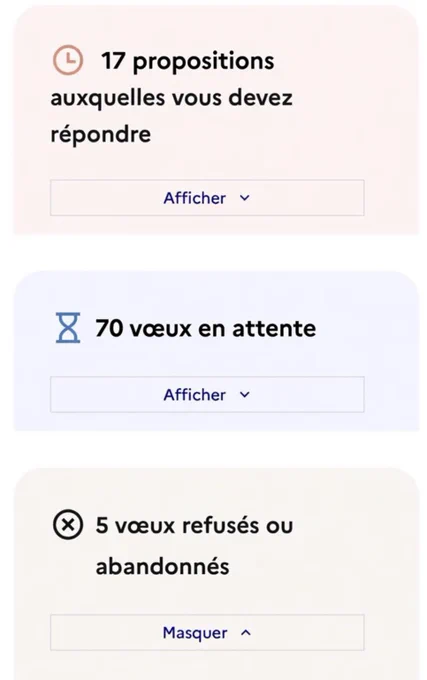Click the 'Masquer' text label

point(195,633)
